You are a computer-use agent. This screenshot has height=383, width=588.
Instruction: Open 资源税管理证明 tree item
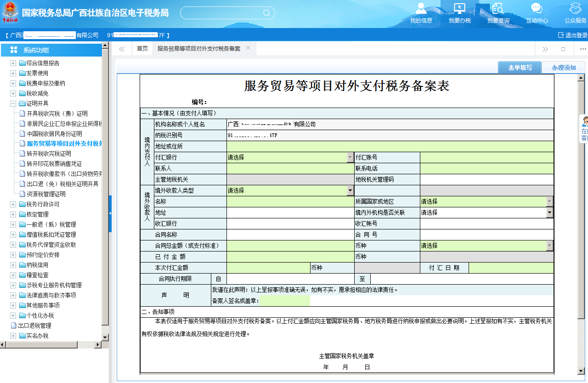tap(46, 194)
